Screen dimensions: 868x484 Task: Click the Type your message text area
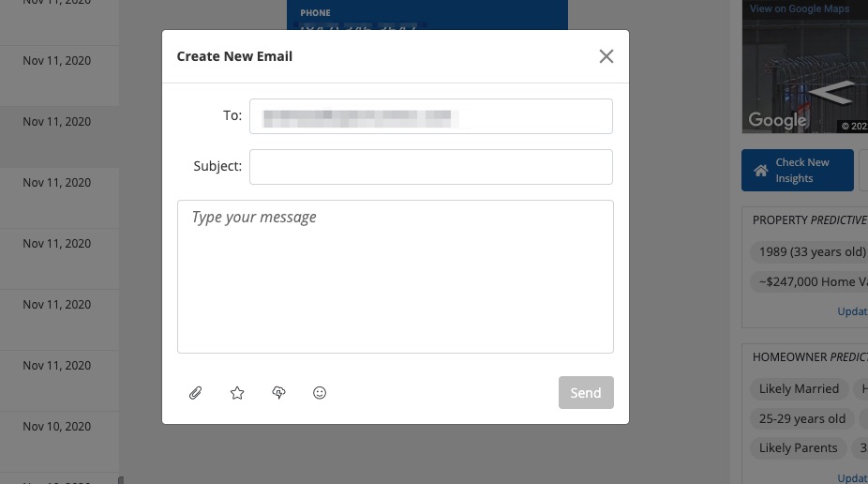[395, 277]
